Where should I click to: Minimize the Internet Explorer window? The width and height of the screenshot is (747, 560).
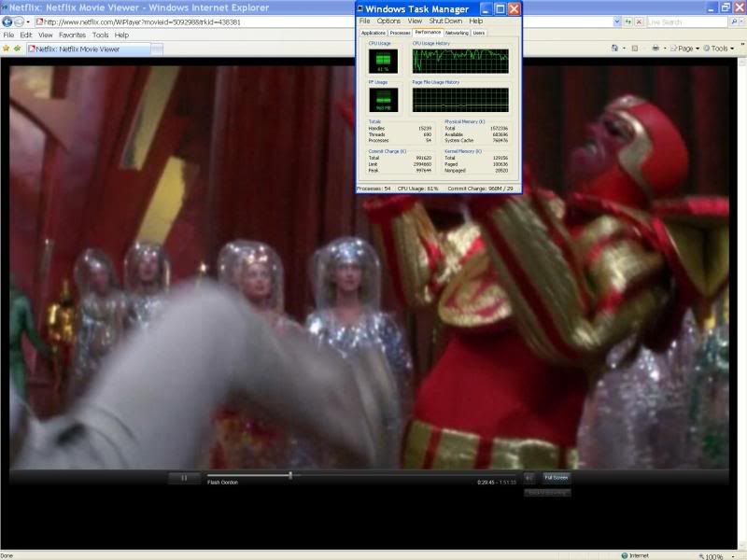(712, 7)
